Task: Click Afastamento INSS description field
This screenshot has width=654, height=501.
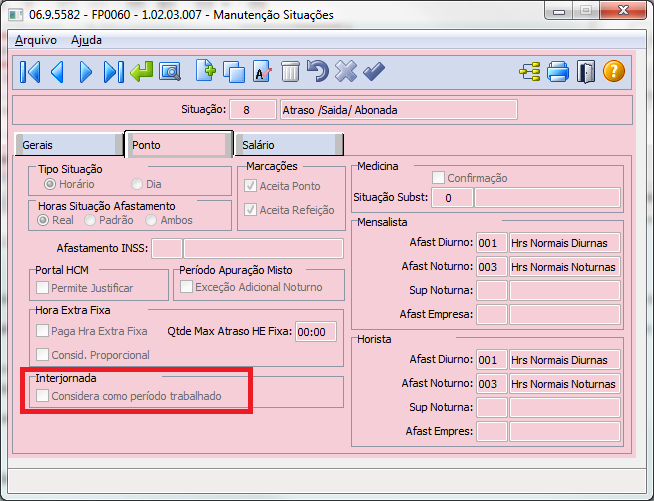Action: pyautogui.click(x=264, y=249)
